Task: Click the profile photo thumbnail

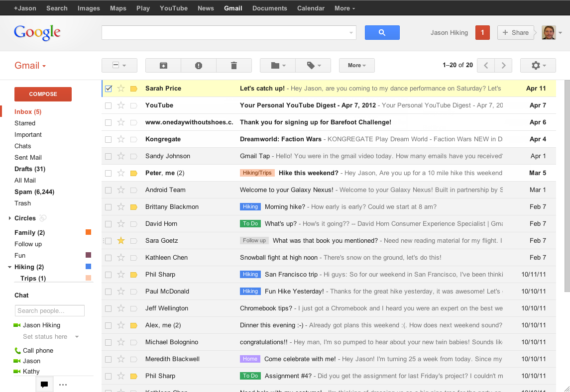Action: [x=549, y=33]
